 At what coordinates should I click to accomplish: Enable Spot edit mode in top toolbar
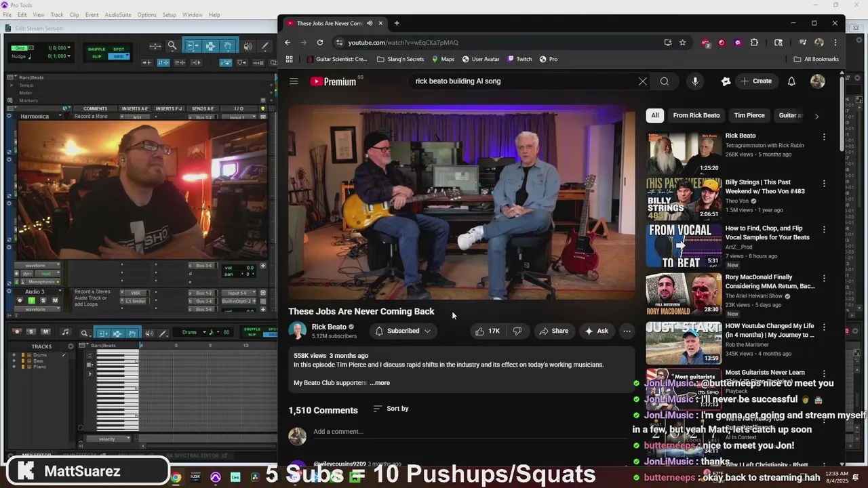click(119, 49)
